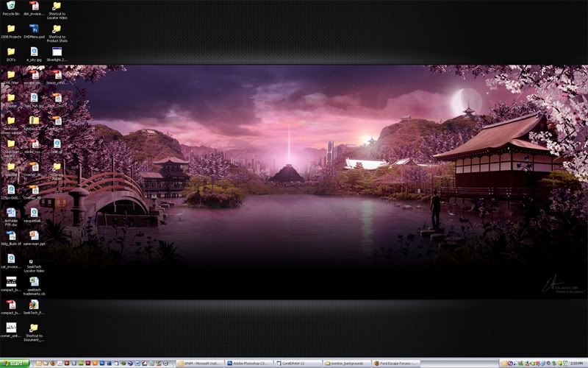Screen dimensions: 588x368
Task: Click the system tray clock
Action: click(x=576, y=364)
